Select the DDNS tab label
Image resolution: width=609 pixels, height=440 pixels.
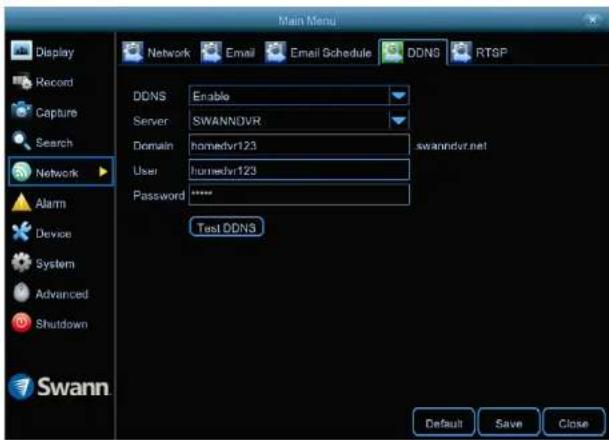tap(423, 53)
